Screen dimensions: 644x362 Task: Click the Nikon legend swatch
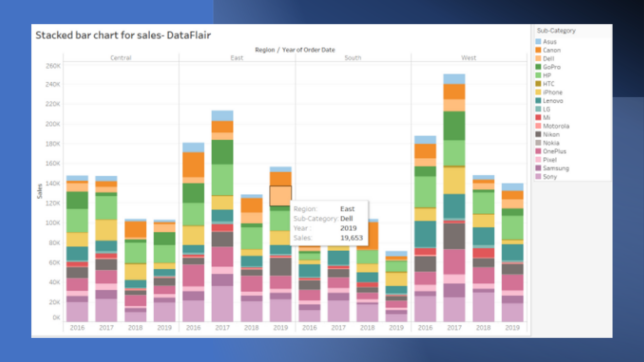pos(538,134)
